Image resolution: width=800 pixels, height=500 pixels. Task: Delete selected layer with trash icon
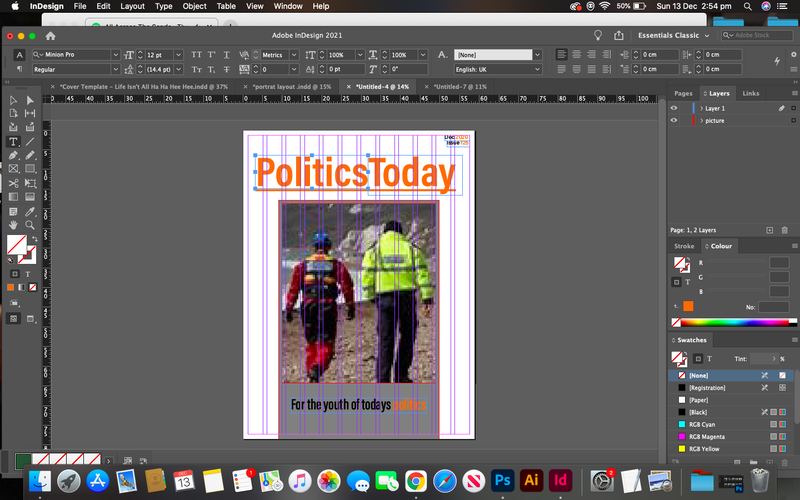tap(785, 230)
